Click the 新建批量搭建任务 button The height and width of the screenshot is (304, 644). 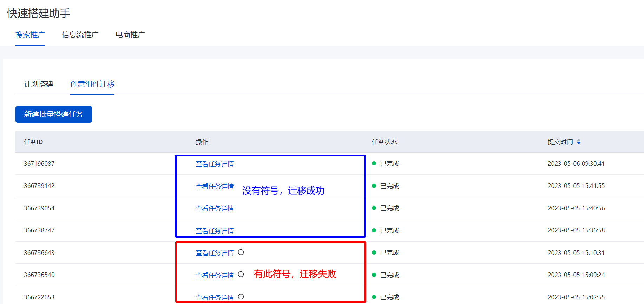click(x=54, y=114)
